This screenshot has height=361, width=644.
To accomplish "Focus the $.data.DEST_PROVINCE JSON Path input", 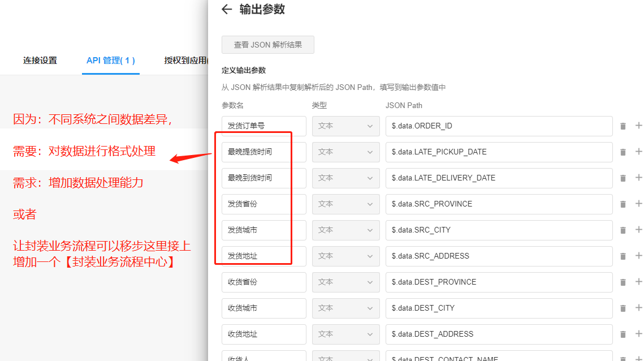I will coord(499,282).
